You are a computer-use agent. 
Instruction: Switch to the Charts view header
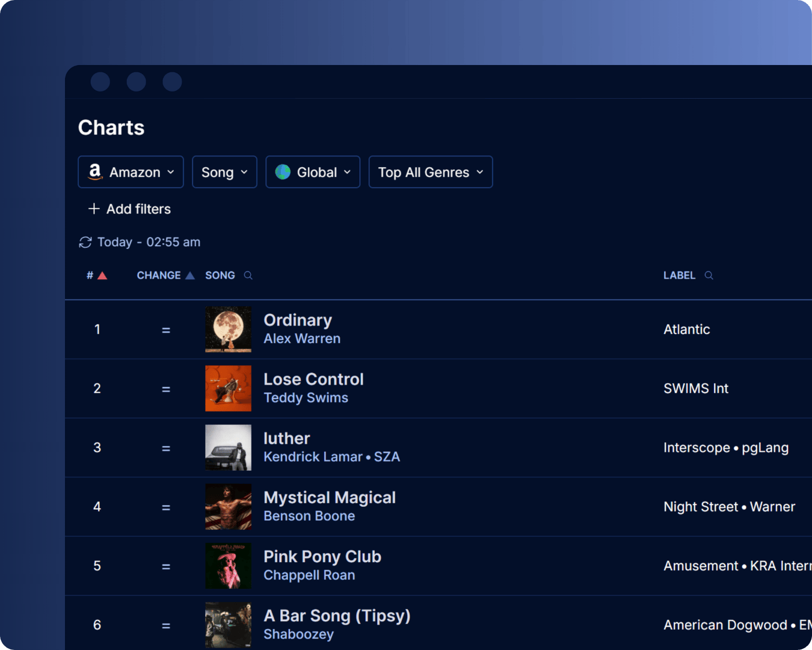point(111,127)
